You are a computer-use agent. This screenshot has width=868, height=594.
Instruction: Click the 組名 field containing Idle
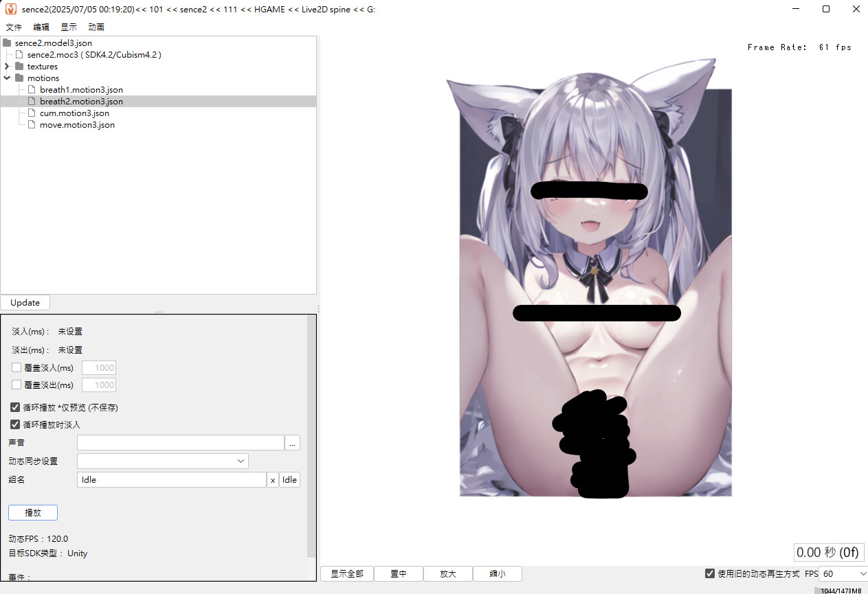[172, 479]
